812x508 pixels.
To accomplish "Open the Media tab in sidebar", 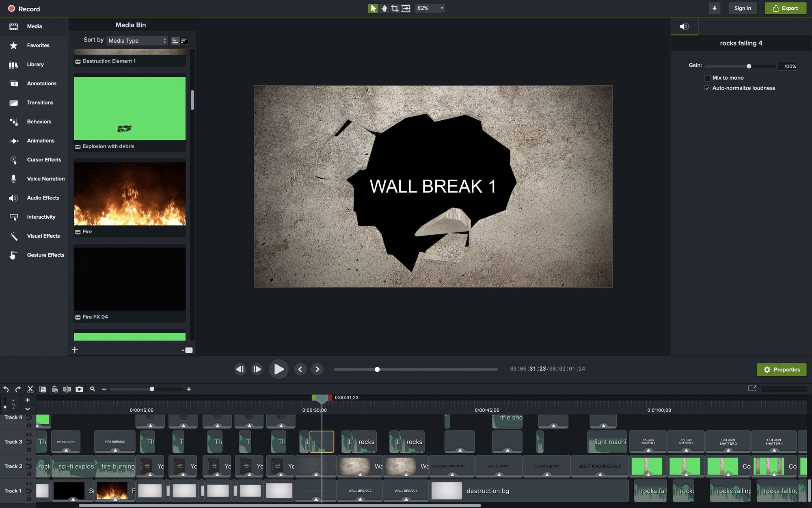I will click(34, 26).
